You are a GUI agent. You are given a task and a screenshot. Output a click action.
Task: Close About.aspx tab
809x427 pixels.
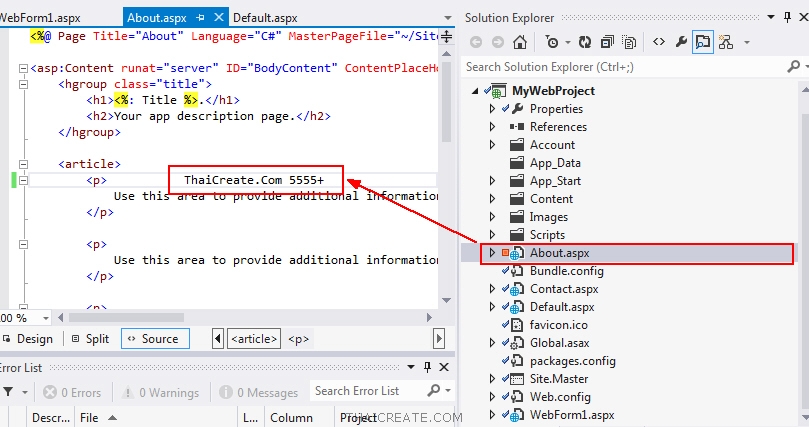point(219,17)
